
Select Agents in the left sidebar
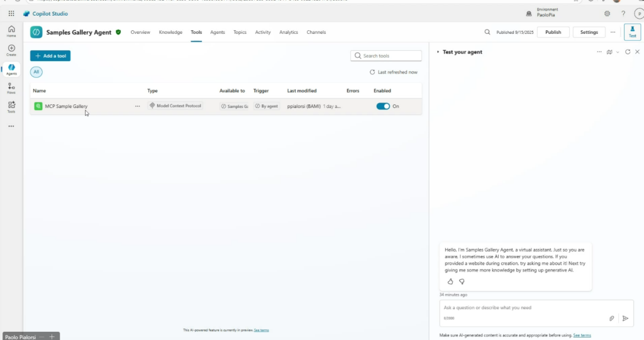(11, 69)
